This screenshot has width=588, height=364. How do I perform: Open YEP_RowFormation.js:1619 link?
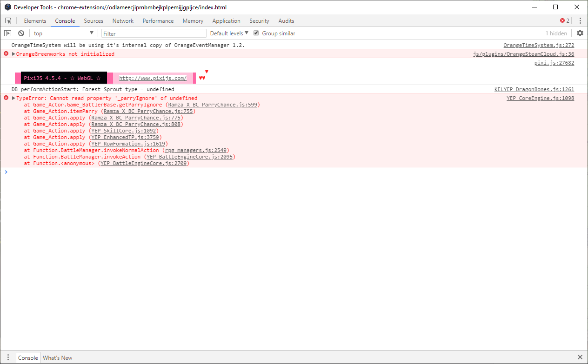click(x=127, y=144)
